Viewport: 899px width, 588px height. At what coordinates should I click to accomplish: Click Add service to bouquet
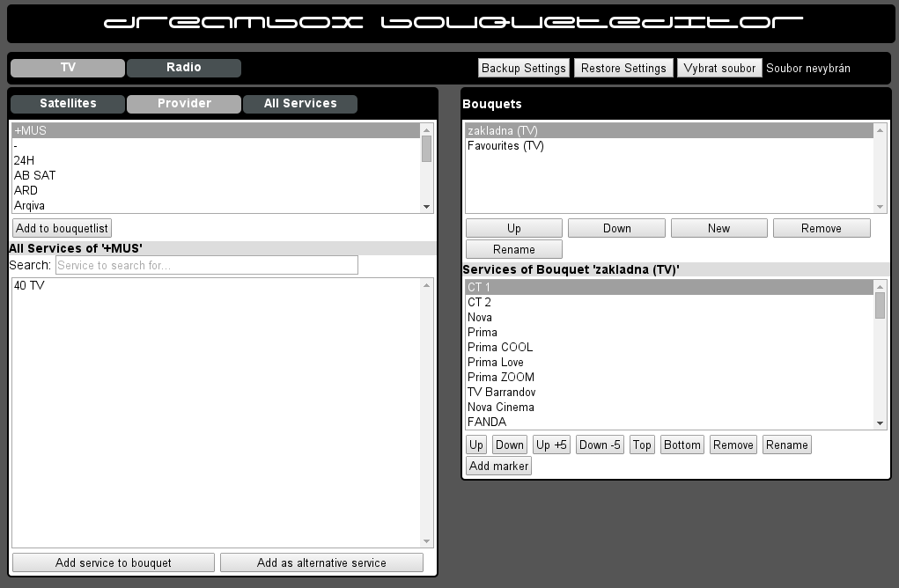[114, 562]
